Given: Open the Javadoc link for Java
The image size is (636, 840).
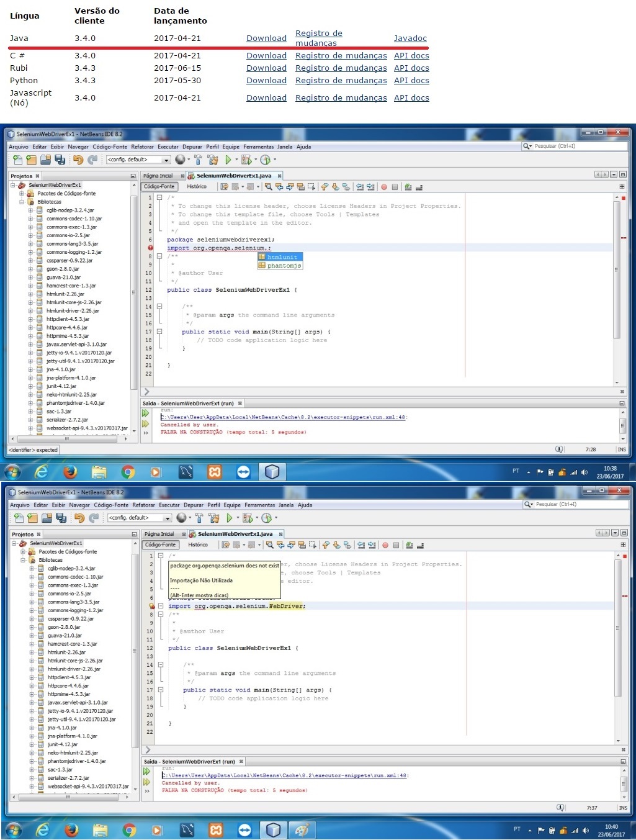Looking at the screenshot, I should [x=410, y=38].
